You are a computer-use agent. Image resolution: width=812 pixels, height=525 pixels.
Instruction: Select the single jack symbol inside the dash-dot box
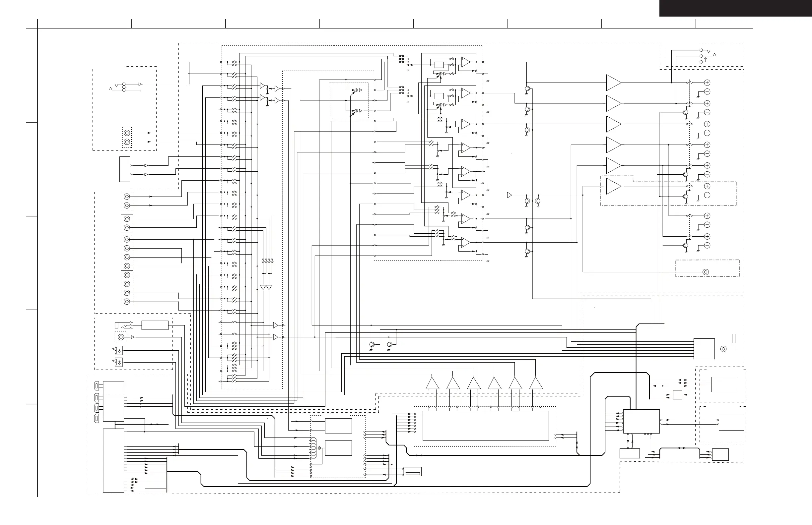[706, 272]
